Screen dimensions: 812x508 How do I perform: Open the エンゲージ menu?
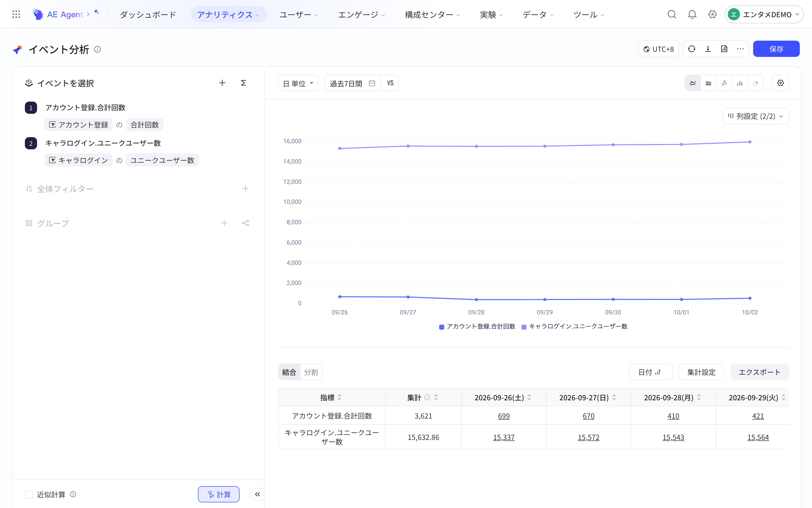[x=361, y=14]
